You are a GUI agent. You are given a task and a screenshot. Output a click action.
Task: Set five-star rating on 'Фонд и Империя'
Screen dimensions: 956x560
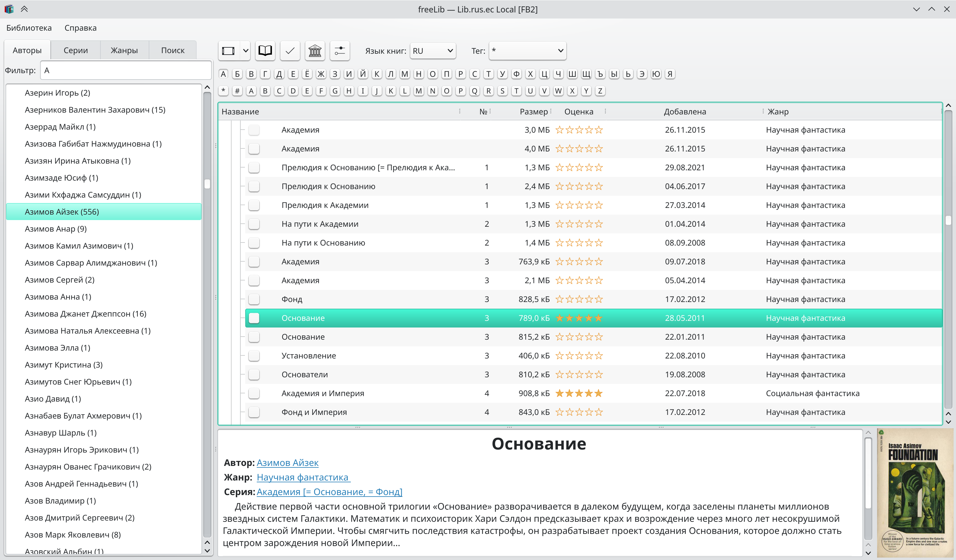(x=598, y=412)
